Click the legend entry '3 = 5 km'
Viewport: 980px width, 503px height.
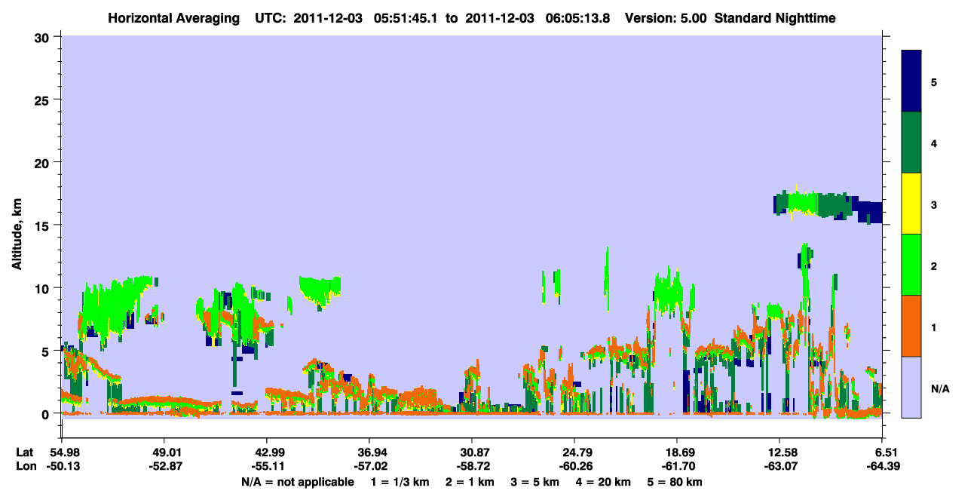click(x=535, y=481)
